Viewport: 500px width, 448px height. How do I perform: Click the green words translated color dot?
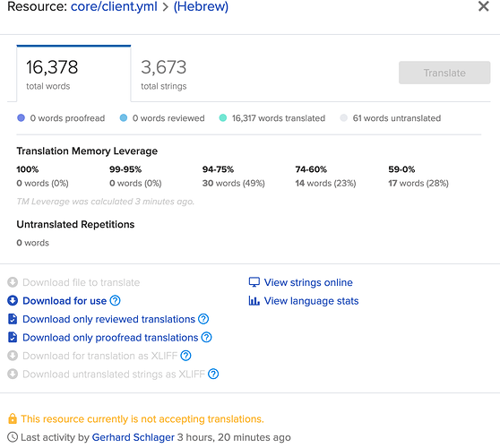point(223,118)
